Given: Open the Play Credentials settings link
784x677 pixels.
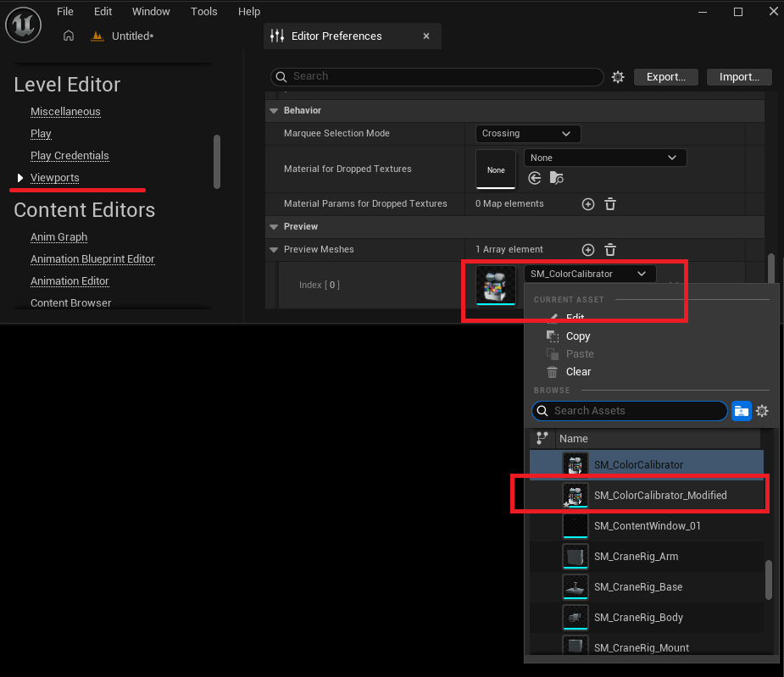Looking at the screenshot, I should [x=70, y=156].
